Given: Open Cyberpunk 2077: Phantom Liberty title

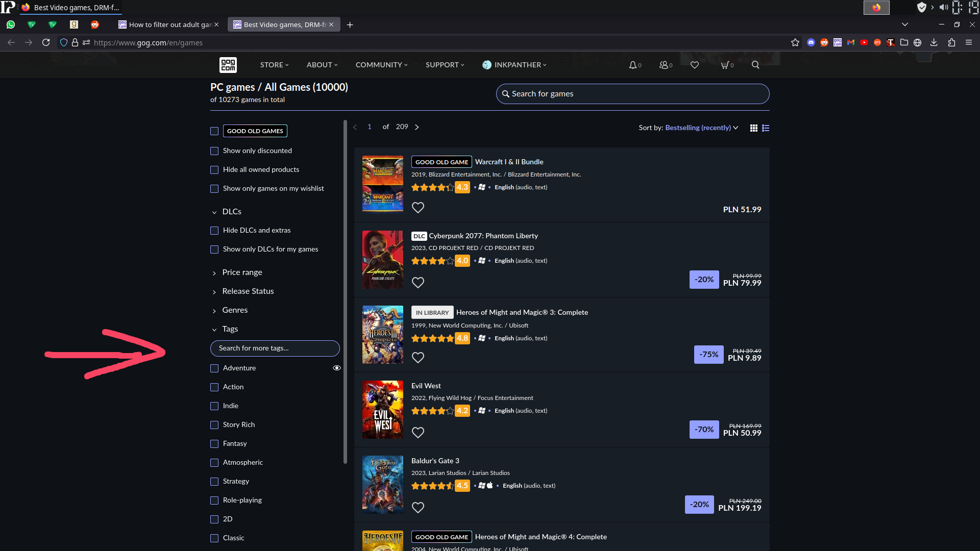Looking at the screenshot, I should 483,236.
